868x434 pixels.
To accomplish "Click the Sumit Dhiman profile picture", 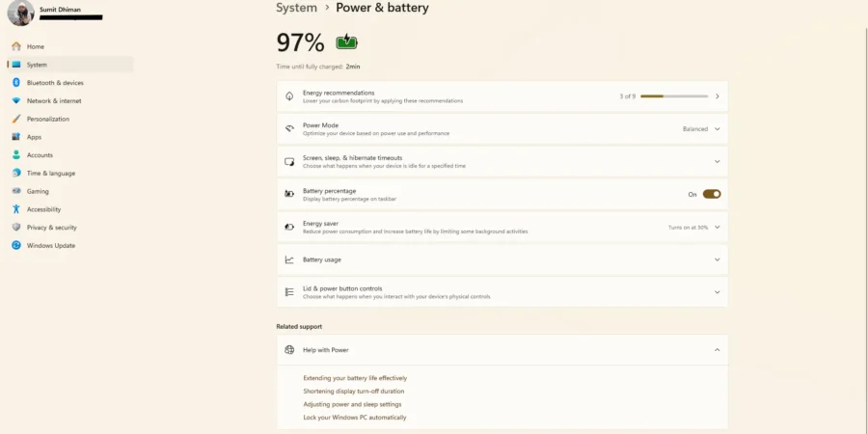I will pyautogui.click(x=20, y=13).
